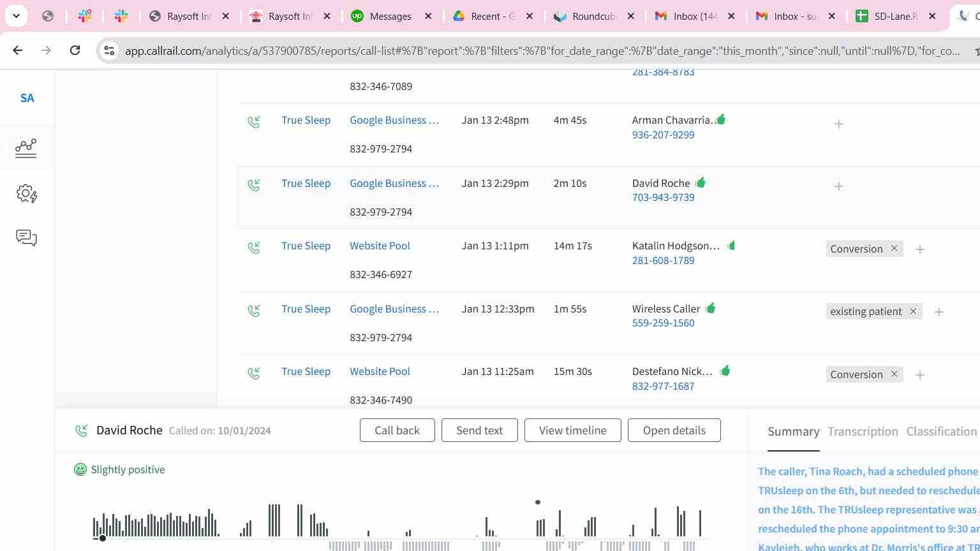The image size is (980, 551).
Task: Click the Jan 13 1:11pm call time
Action: [495, 246]
